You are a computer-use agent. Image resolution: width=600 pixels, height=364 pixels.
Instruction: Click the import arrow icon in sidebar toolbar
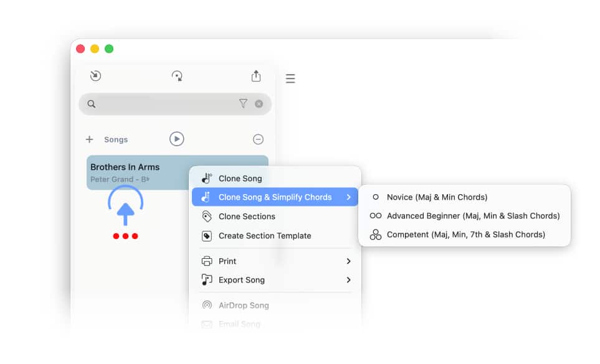pos(95,76)
